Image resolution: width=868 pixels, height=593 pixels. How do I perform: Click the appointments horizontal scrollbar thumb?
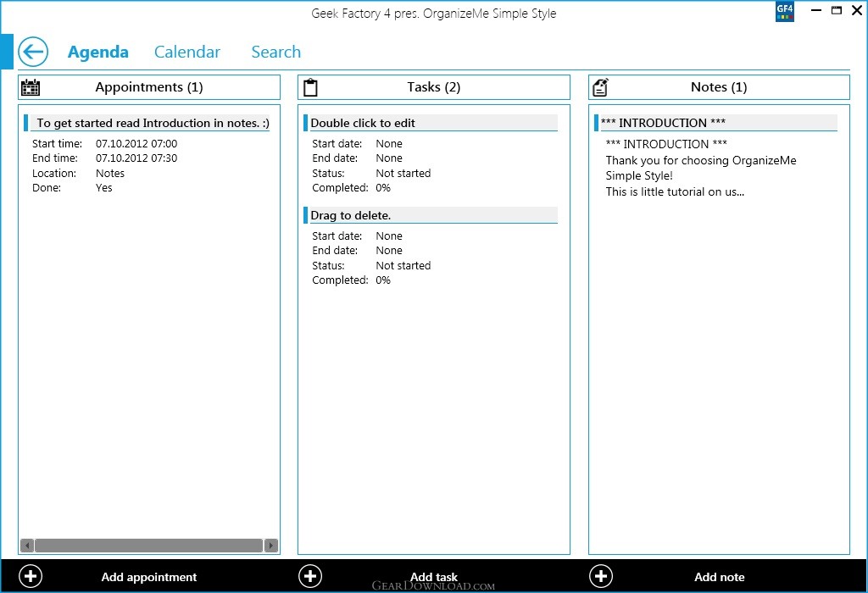pyautogui.click(x=149, y=546)
